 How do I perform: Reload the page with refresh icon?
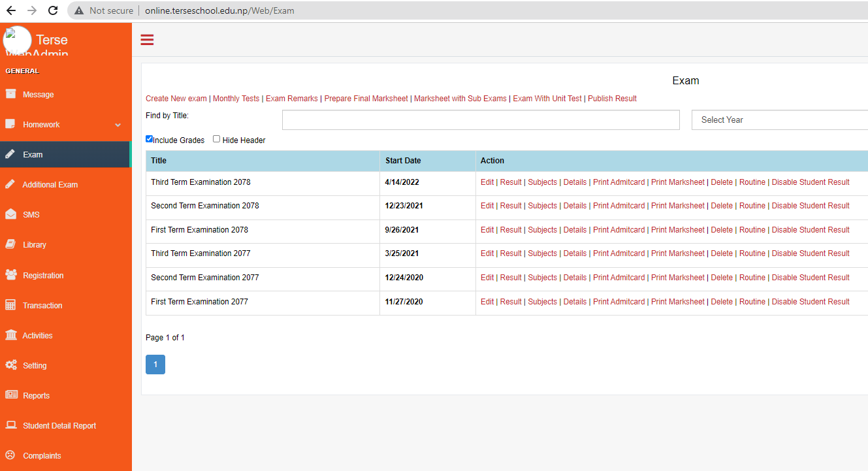54,10
